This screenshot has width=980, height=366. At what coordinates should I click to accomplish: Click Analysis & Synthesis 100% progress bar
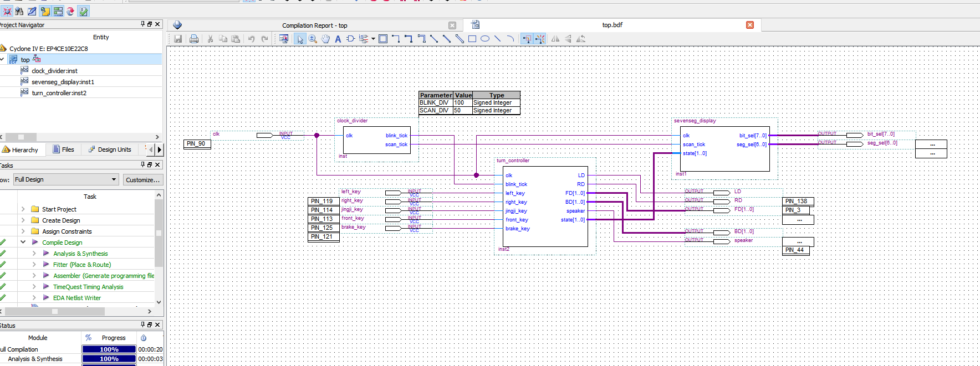[x=109, y=359]
